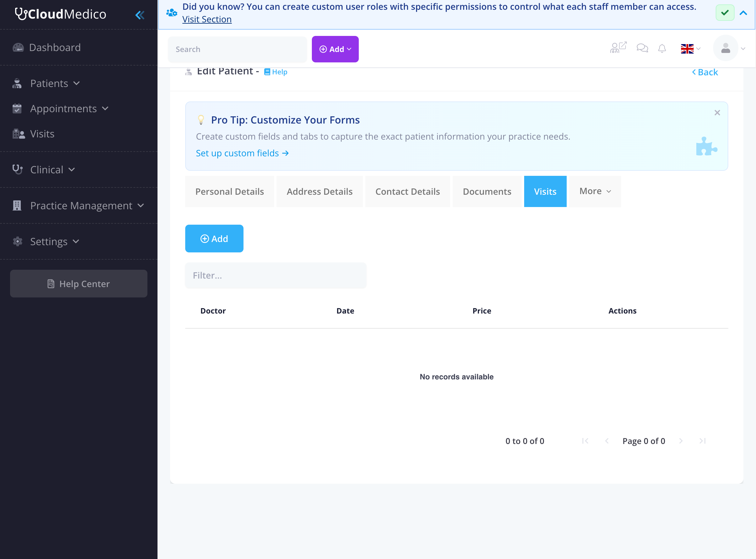756x559 pixels.
Task: Open the user avatar menu
Action: pos(729,48)
